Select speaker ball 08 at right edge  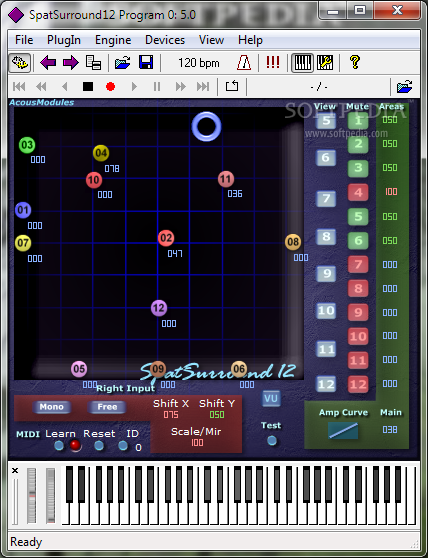click(x=293, y=242)
